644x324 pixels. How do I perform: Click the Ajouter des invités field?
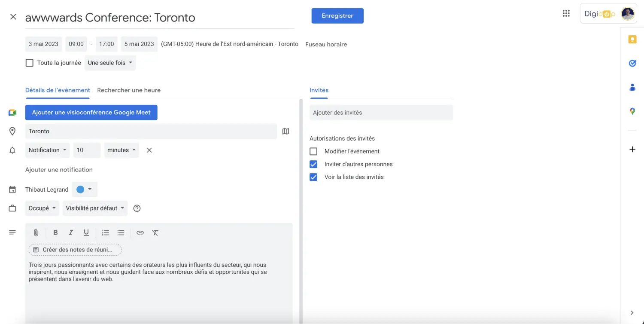tap(381, 113)
